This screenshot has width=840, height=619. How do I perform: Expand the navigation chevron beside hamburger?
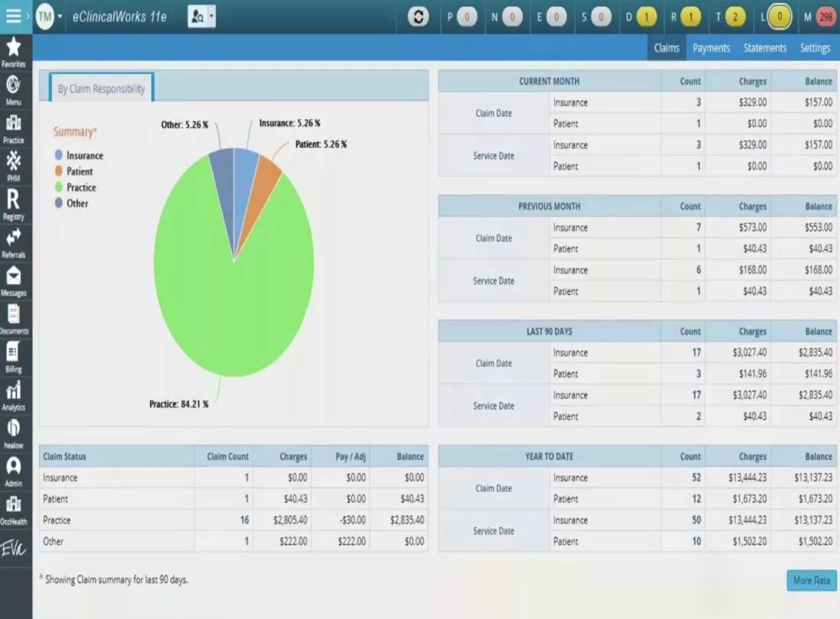pos(28,16)
